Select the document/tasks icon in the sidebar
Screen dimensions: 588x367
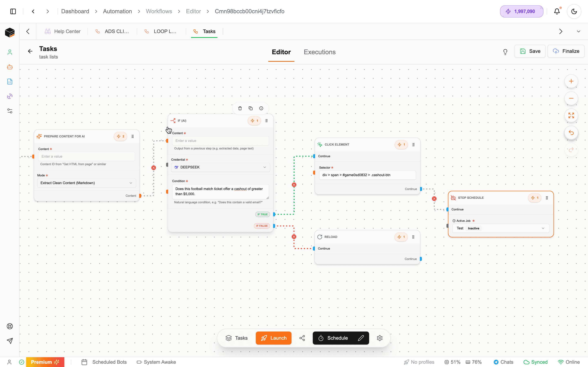(x=10, y=82)
